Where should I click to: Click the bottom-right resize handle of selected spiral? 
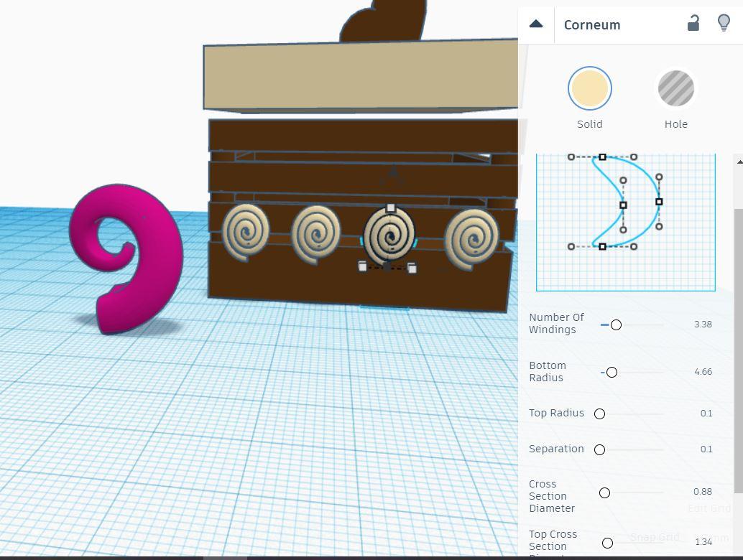[x=412, y=269]
